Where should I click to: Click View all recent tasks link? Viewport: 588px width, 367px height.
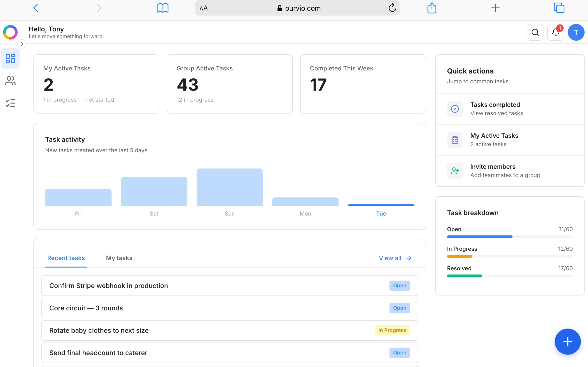395,258
